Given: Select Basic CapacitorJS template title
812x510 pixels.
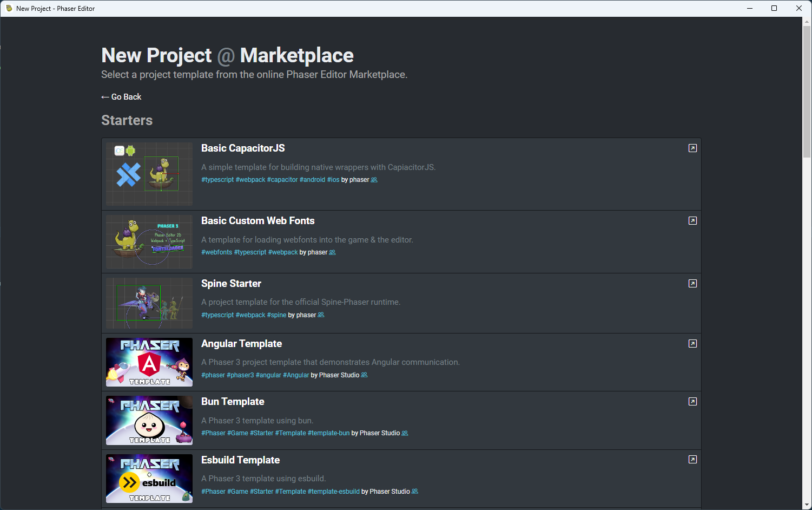Looking at the screenshot, I should coord(243,148).
